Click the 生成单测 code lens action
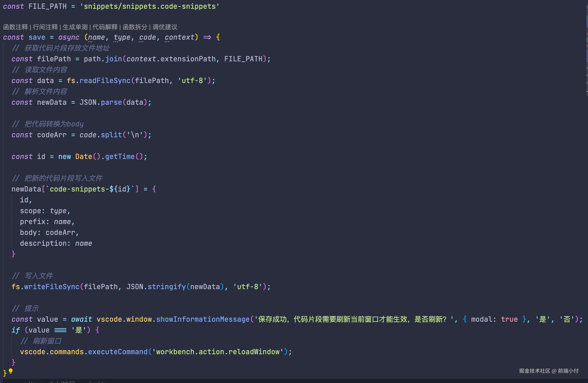Image resolution: width=588 pixels, height=383 pixels. pyautogui.click(x=75, y=27)
